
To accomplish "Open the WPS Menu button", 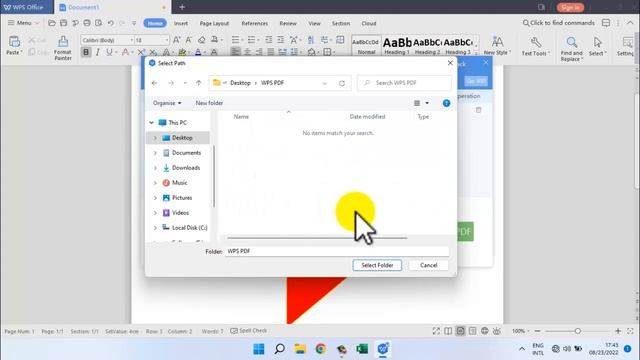I will point(23,23).
